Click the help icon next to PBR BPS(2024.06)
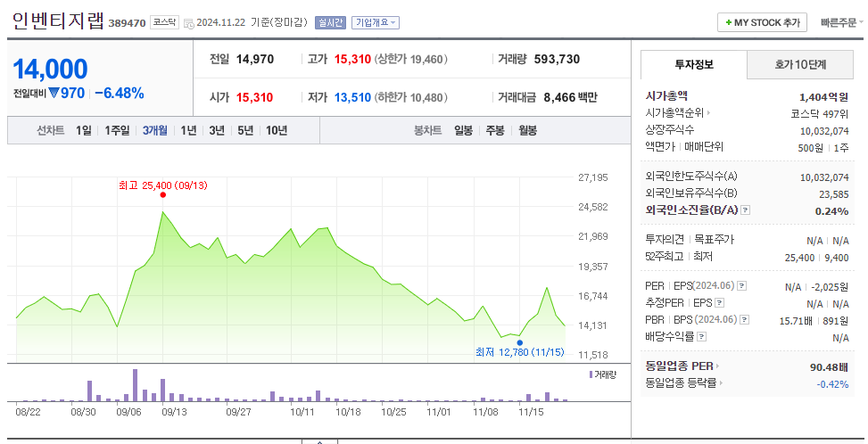Screen dimensions: 868x444 coord(745,319)
